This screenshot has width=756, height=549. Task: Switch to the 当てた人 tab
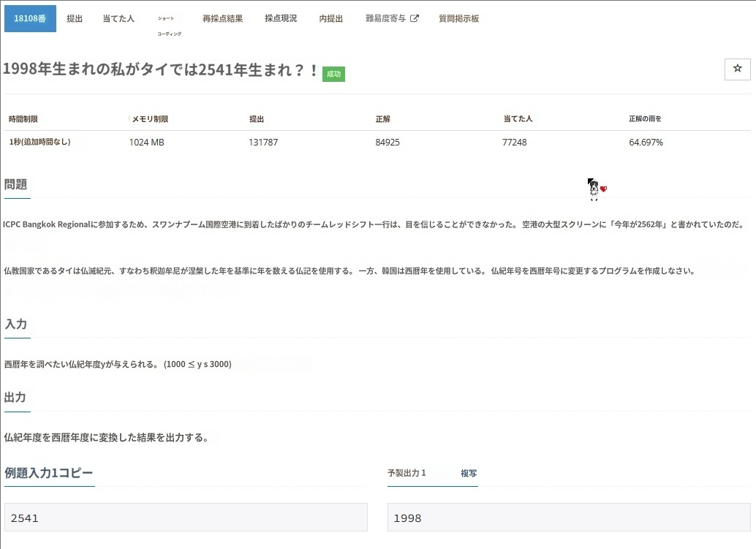[118, 19]
